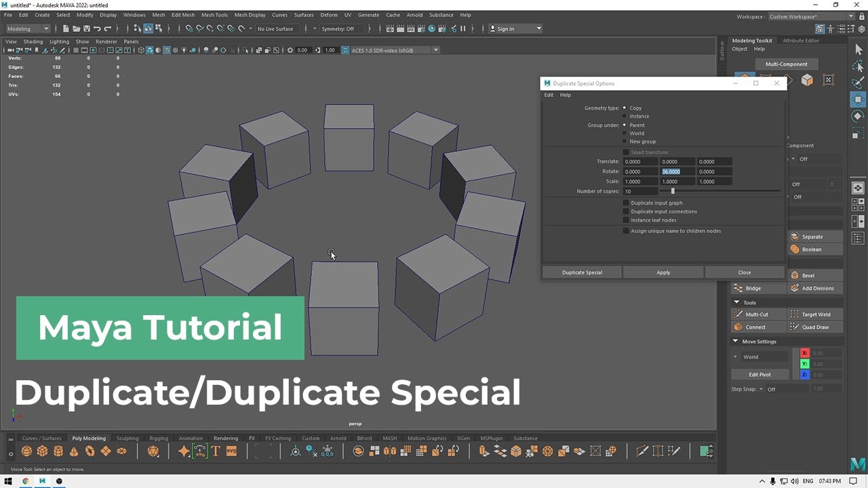Screen dimensions: 868x488
Task: Select Add Divisions in Modeling Toolkit
Action: coord(816,288)
